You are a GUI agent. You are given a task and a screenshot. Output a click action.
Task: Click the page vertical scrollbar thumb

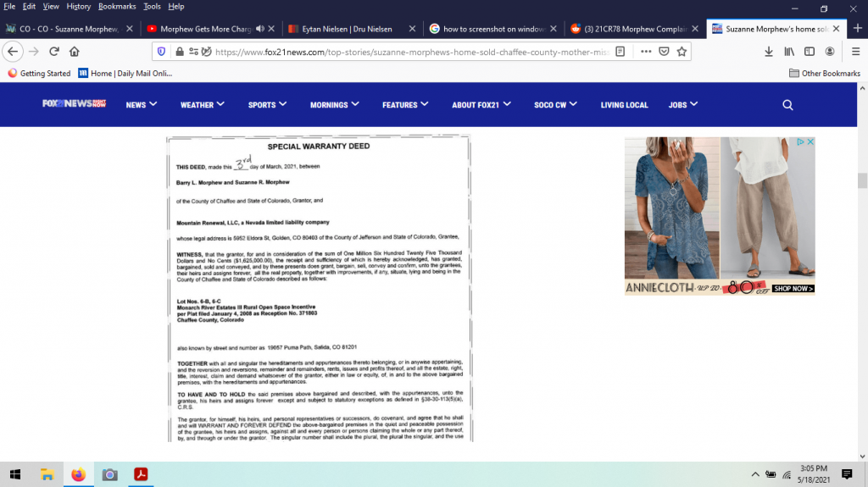tap(862, 180)
